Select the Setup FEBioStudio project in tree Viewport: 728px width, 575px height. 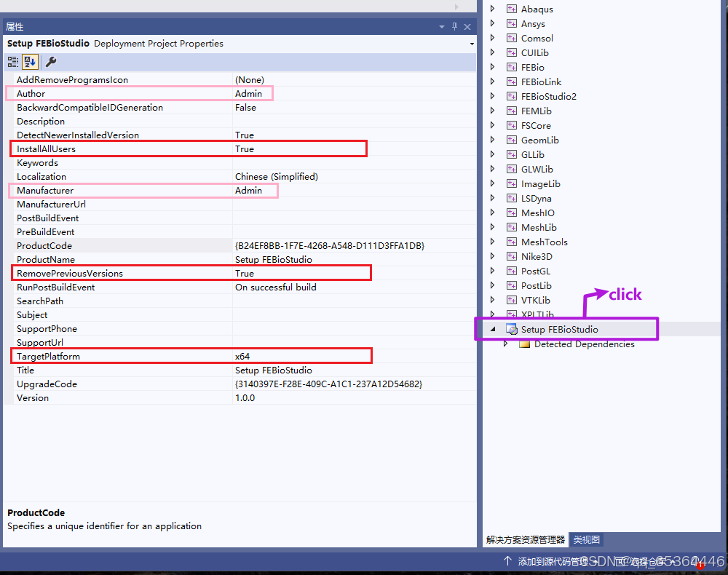559,329
